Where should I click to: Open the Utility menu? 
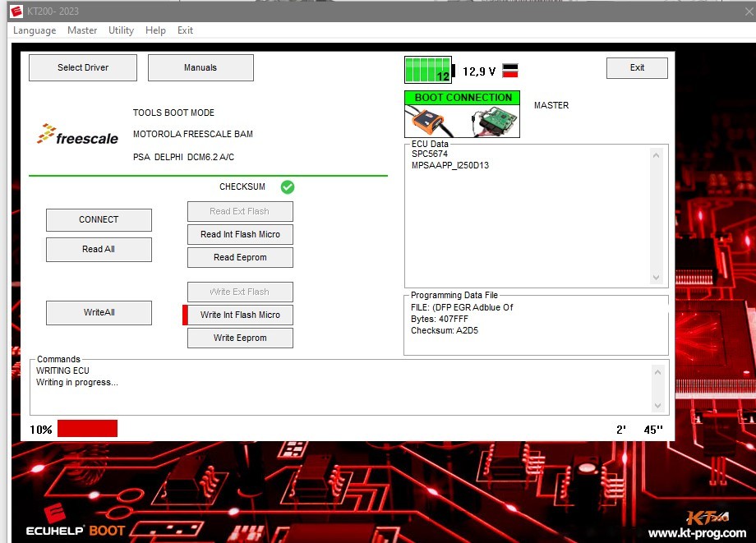(x=121, y=30)
